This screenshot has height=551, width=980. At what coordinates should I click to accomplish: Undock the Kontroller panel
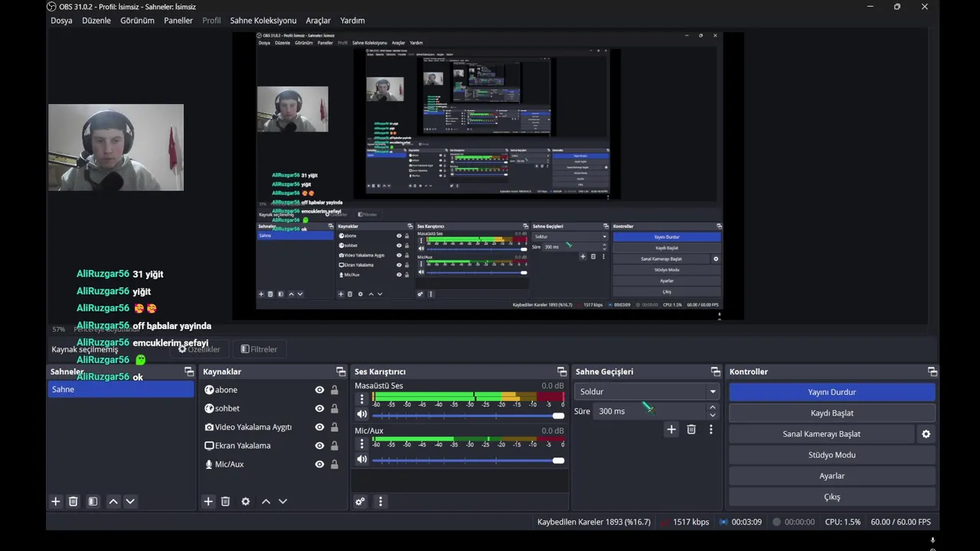pyautogui.click(x=933, y=371)
